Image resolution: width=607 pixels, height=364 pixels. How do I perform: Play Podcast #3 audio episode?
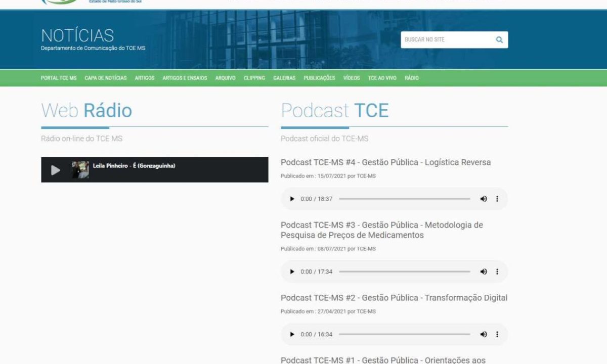point(292,272)
